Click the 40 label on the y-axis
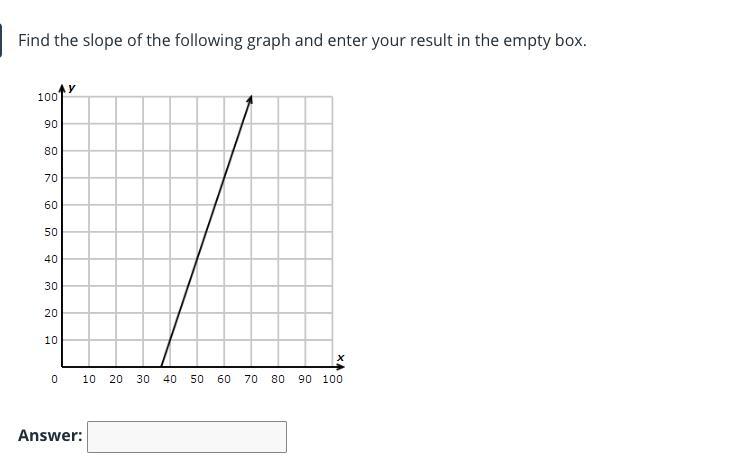740x473 pixels. click(51, 259)
